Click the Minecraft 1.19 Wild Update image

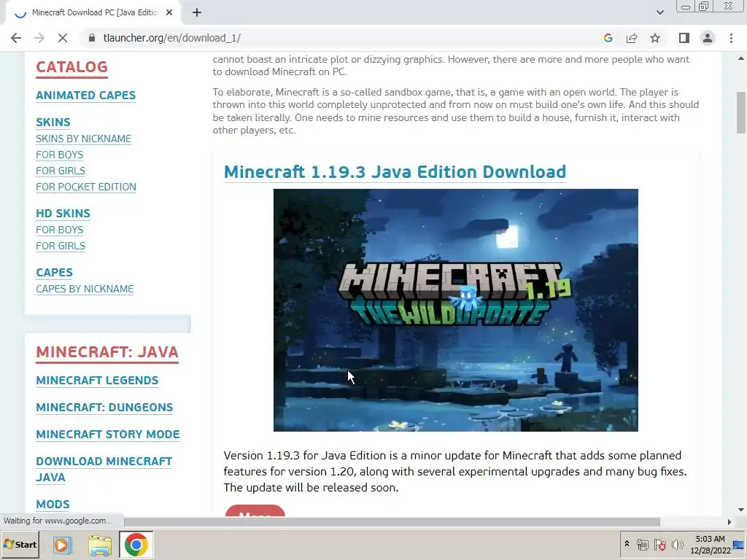(455, 310)
